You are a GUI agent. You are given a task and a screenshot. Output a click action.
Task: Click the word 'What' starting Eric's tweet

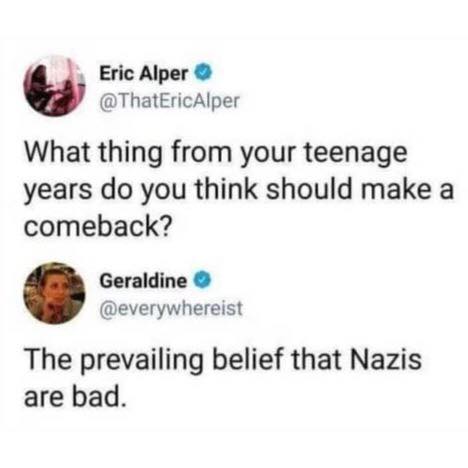coord(57,152)
